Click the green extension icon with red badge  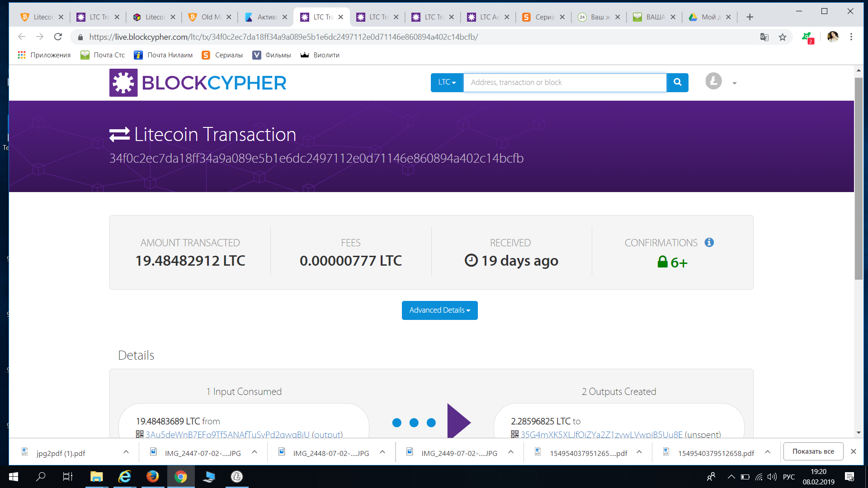807,38
